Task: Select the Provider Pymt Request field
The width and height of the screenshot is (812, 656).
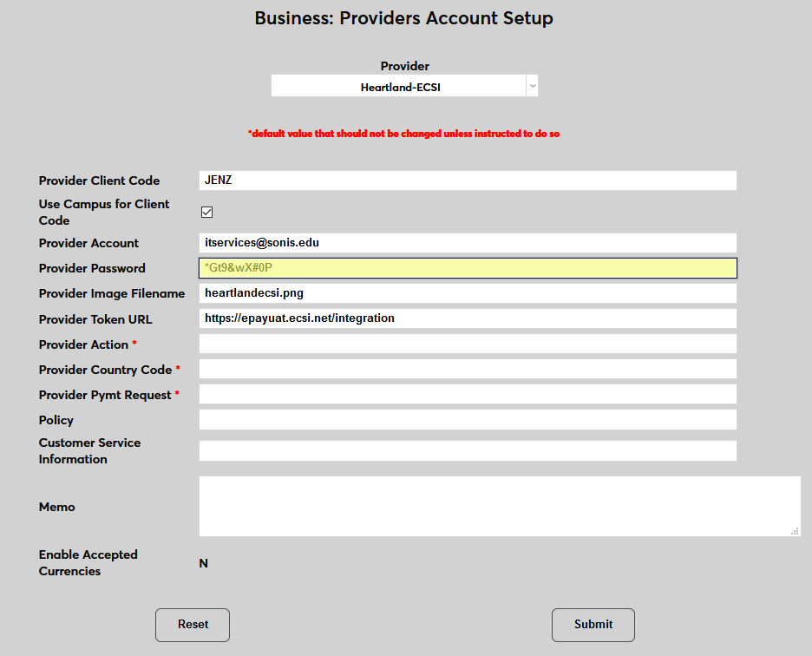Action: 468,394
